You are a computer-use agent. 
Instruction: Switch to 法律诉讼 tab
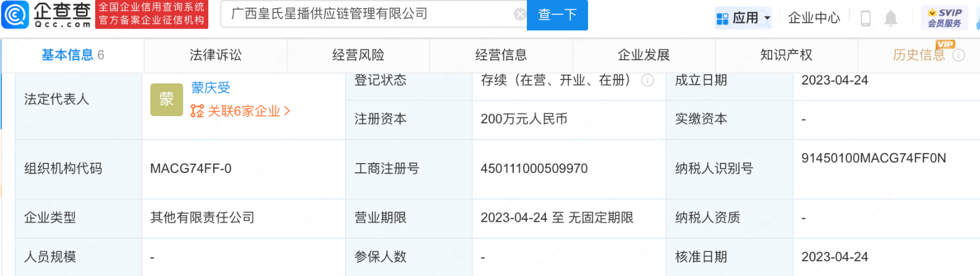point(215,55)
